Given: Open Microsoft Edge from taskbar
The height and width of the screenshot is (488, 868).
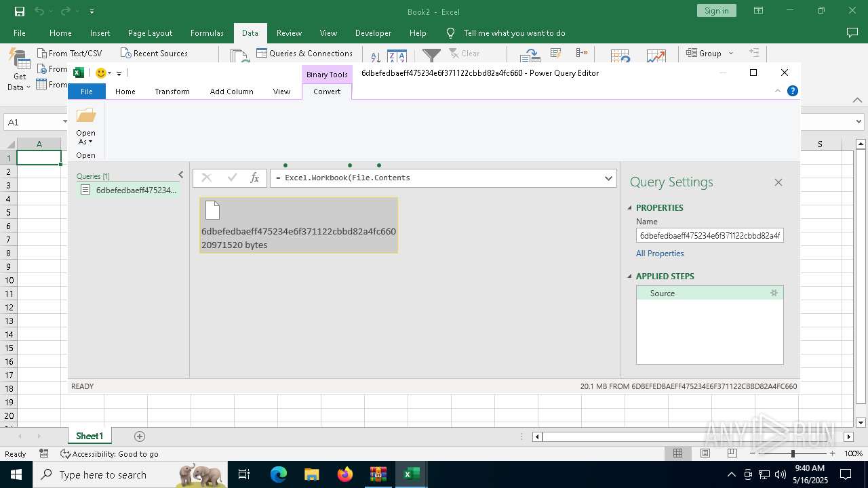Looking at the screenshot, I should pyautogui.click(x=279, y=474).
